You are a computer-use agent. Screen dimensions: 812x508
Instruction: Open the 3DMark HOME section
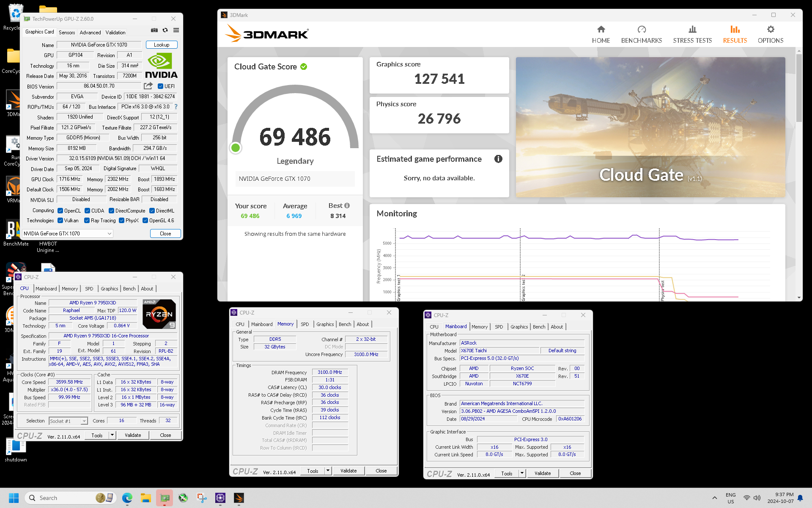tap(601, 35)
